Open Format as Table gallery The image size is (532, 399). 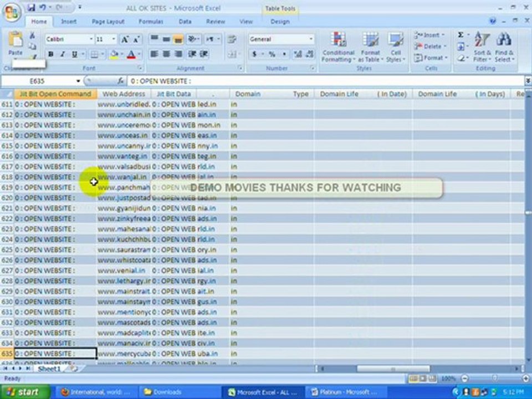[370, 47]
